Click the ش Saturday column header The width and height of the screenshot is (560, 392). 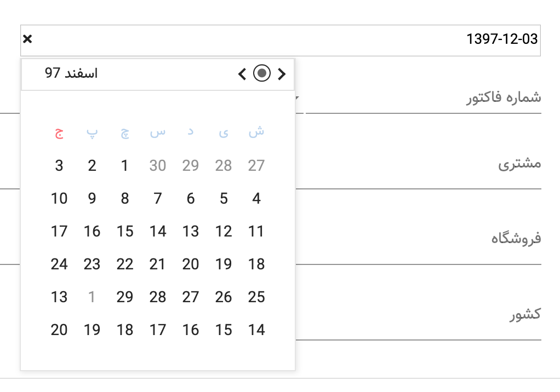(x=256, y=132)
